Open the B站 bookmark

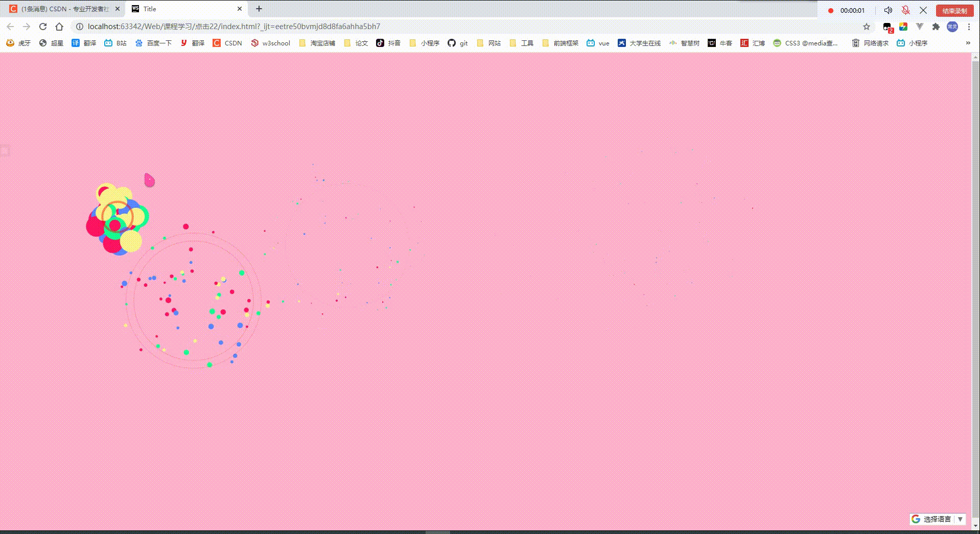point(115,43)
